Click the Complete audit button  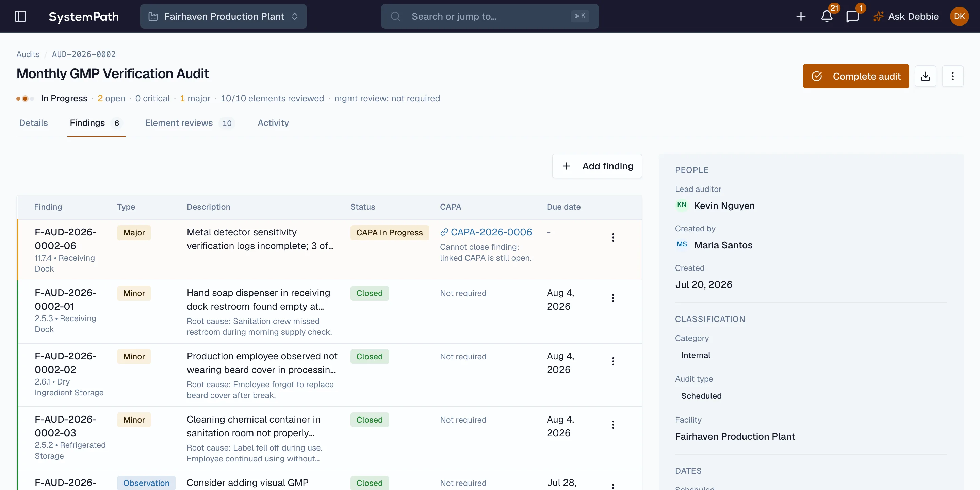[x=855, y=76]
